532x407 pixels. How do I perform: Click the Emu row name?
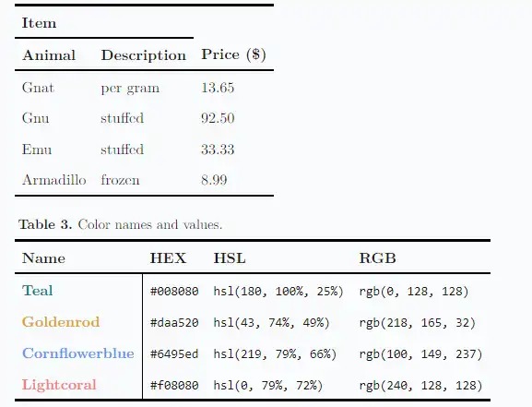37,150
